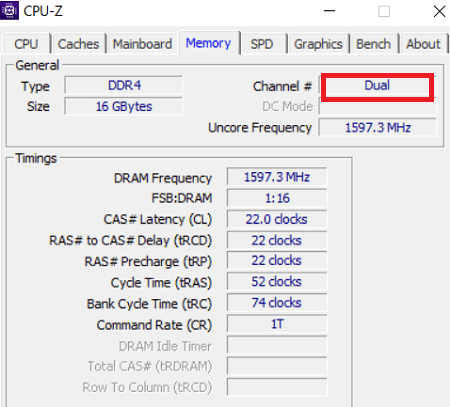Click the Uncore Frequency value field
This screenshot has width=450, height=407.
click(377, 127)
